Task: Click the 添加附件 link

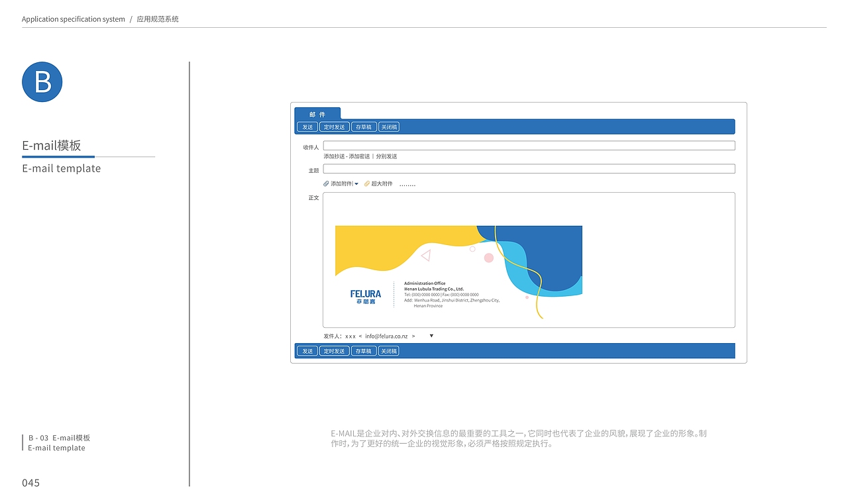Action: pos(341,183)
